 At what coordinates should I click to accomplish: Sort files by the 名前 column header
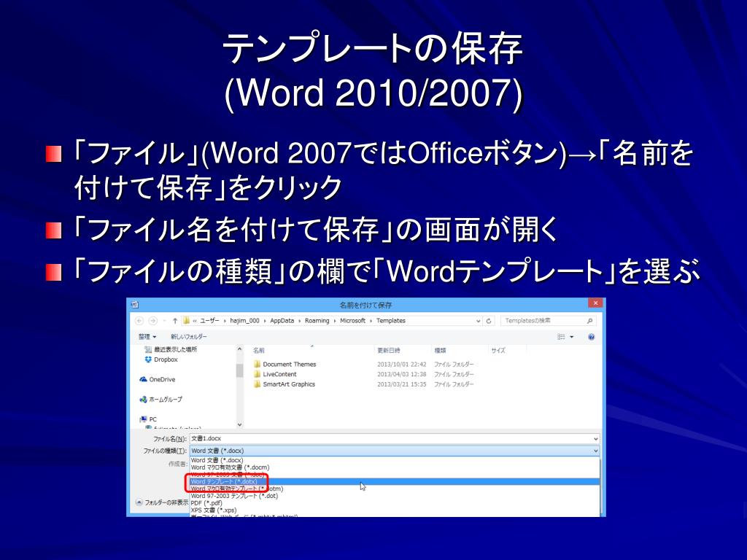pos(259,351)
